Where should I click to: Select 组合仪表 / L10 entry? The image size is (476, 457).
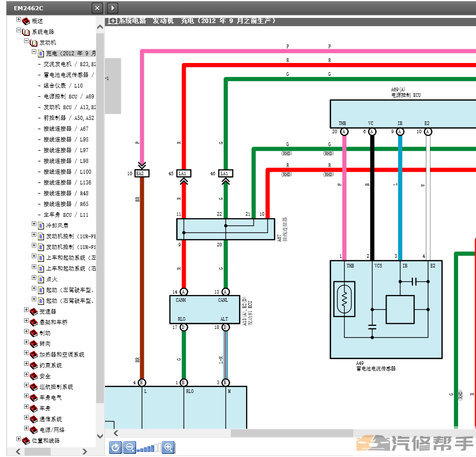pos(63,86)
